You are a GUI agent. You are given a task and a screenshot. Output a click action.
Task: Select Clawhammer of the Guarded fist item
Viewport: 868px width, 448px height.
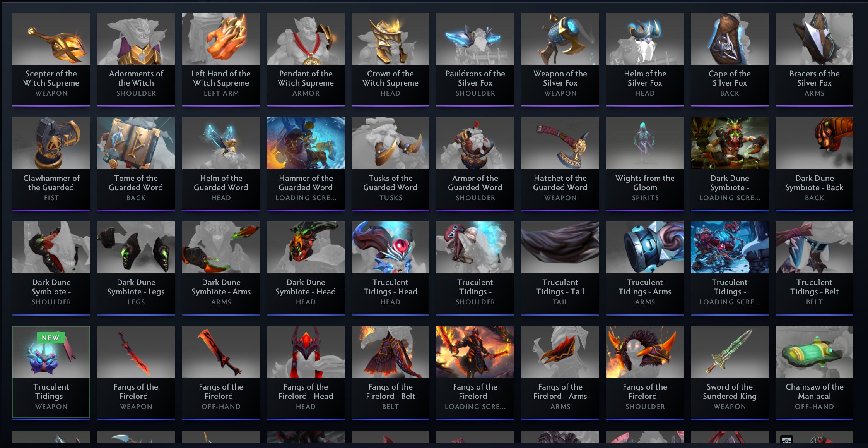point(51,164)
